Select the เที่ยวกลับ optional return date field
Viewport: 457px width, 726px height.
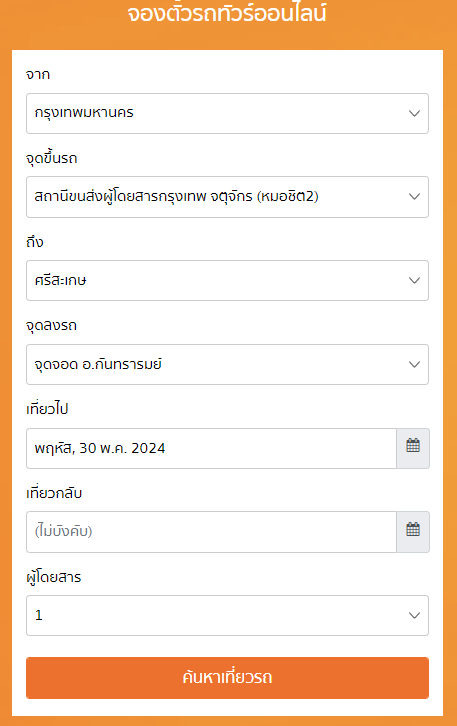[x=212, y=532]
